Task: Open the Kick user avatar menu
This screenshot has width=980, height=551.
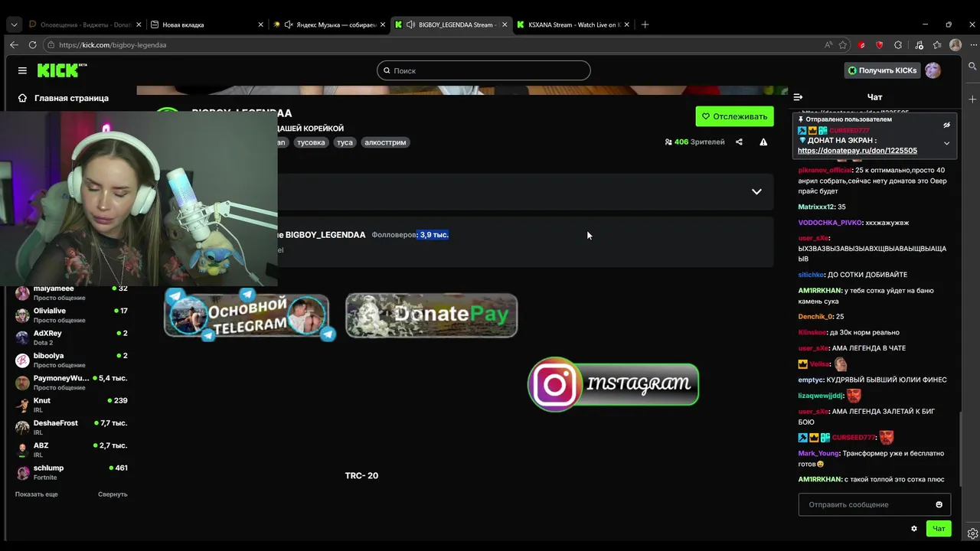Action: [x=933, y=70]
